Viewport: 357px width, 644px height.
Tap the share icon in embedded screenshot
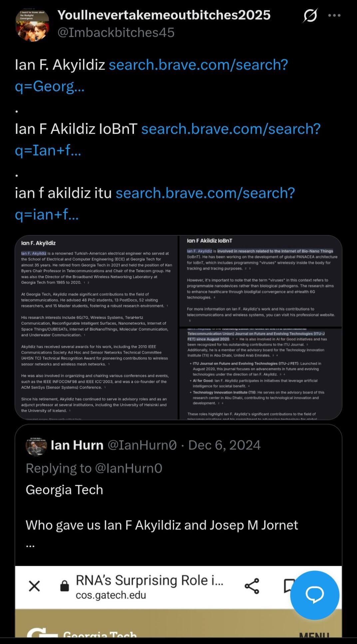click(252, 586)
